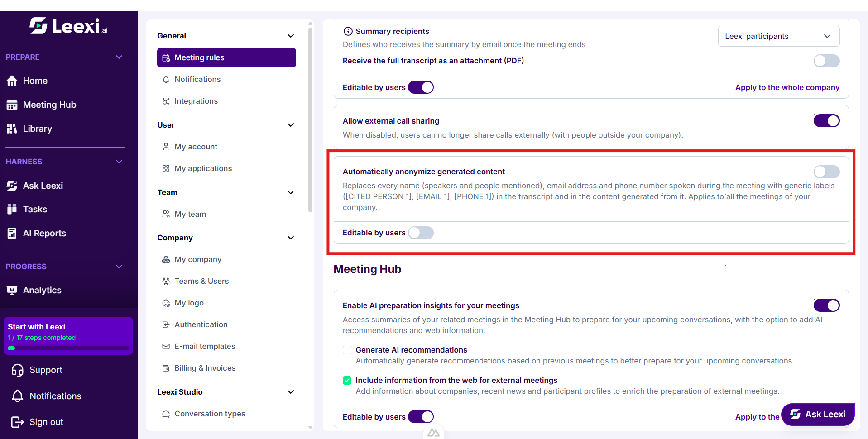Image resolution: width=868 pixels, height=439 pixels.
Task: Open the Support link
Action: (x=46, y=370)
